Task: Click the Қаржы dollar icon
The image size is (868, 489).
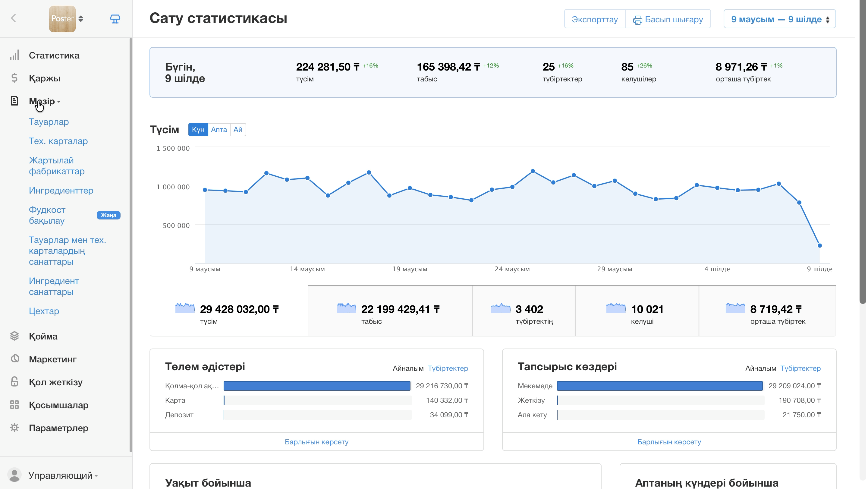Action: pos(14,78)
